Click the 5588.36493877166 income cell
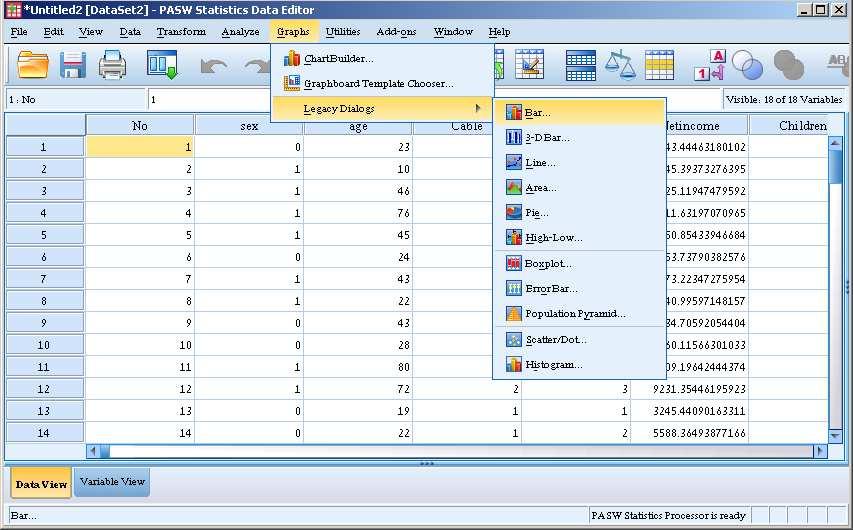This screenshot has width=853, height=530. (689, 433)
